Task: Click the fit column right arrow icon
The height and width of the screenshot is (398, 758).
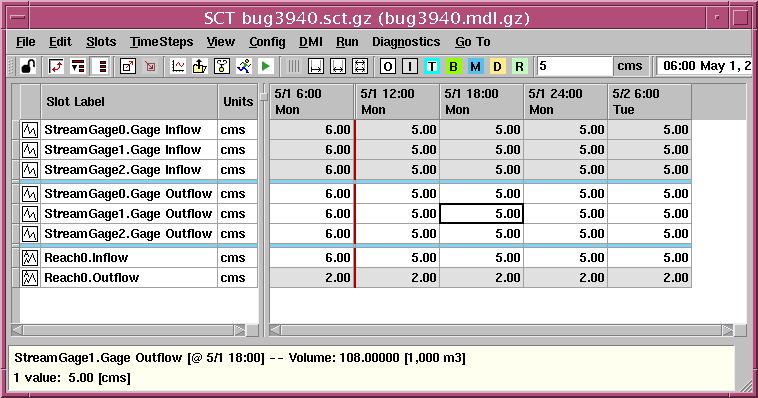Action: point(316,66)
